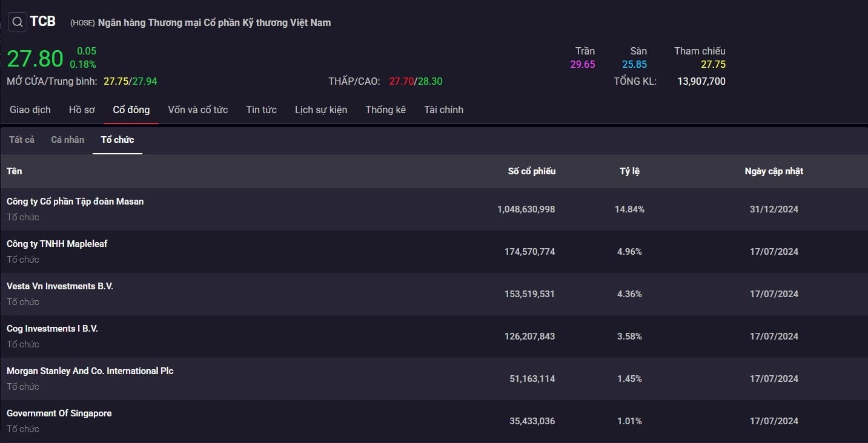Open the Vốn và cổ tức tab

(x=198, y=110)
